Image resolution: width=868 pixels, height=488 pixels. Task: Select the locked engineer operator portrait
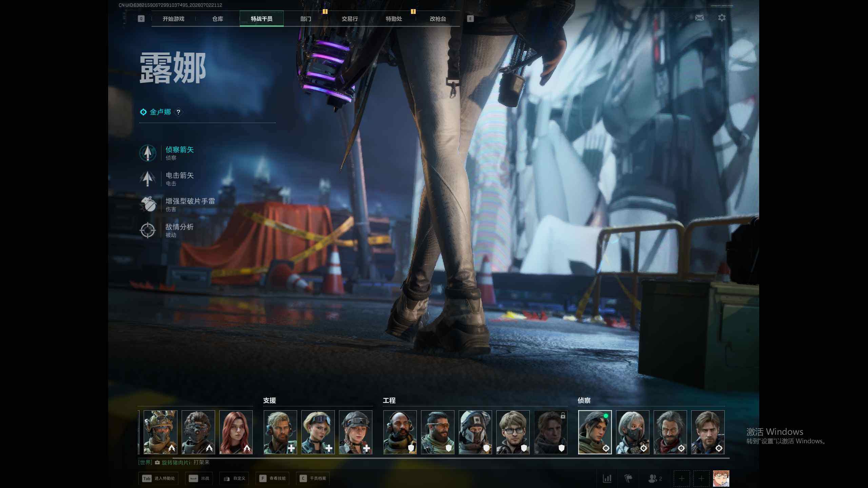pos(551,432)
